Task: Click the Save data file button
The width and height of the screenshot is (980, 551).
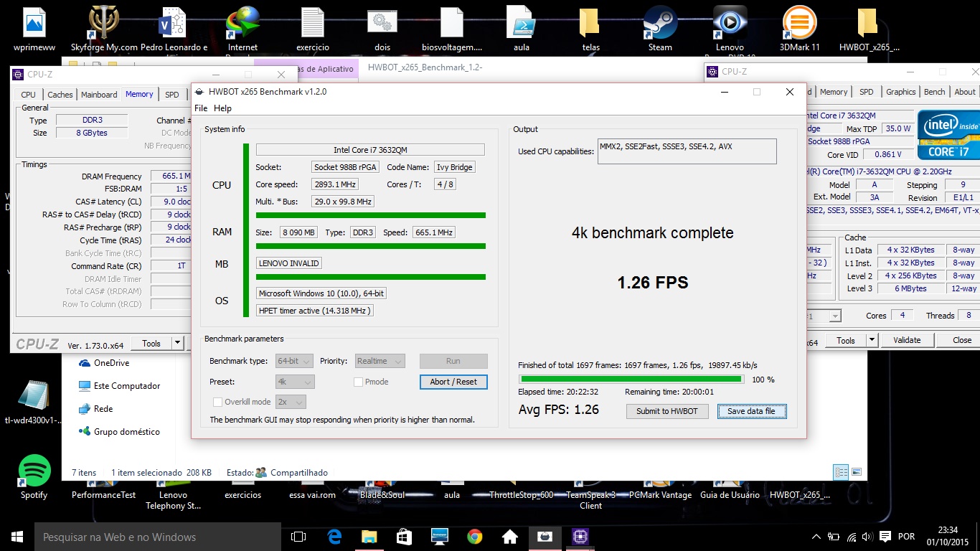Action: (x=751, y=411)
